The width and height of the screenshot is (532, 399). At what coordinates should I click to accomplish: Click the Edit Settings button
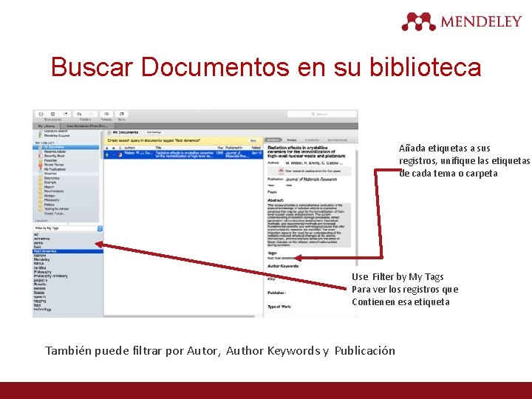[x=154, y=132]
